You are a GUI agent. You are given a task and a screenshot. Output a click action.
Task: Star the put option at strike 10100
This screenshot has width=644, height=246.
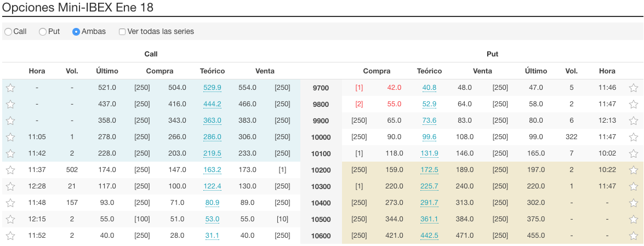pyautogui.click(x=634, y=153)
